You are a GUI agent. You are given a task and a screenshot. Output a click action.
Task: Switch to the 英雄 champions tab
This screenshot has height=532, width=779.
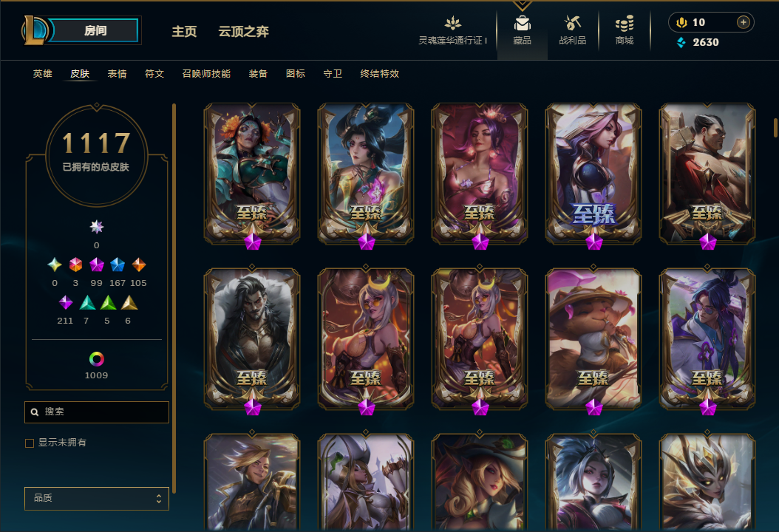click(x=43, y=74)
